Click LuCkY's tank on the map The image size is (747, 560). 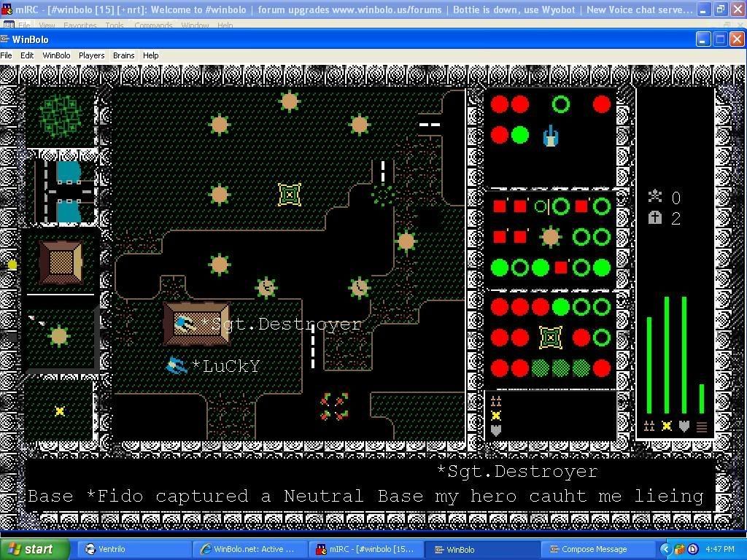[x=176, y=365]
